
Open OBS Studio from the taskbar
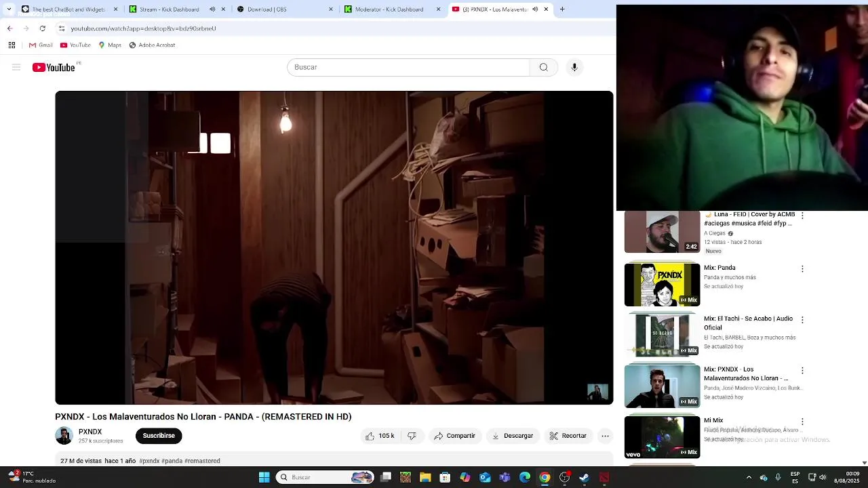564,477
